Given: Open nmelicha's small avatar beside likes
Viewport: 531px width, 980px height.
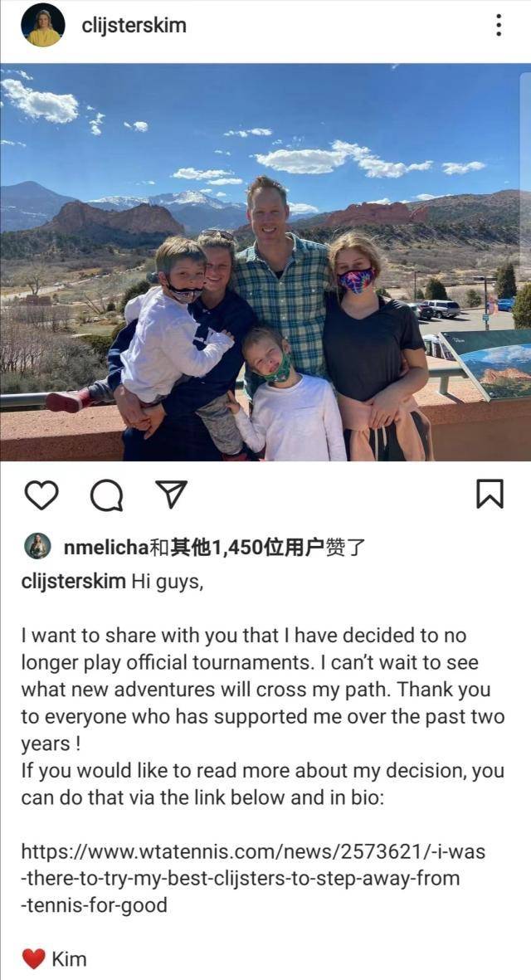Looking at the screenshot, I should coord(37,547).
